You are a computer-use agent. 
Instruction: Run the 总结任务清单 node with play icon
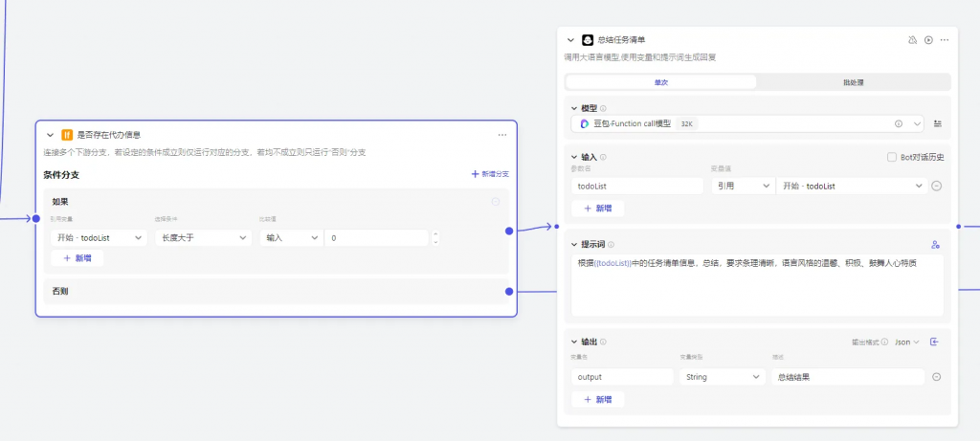(x=928, y=40)
